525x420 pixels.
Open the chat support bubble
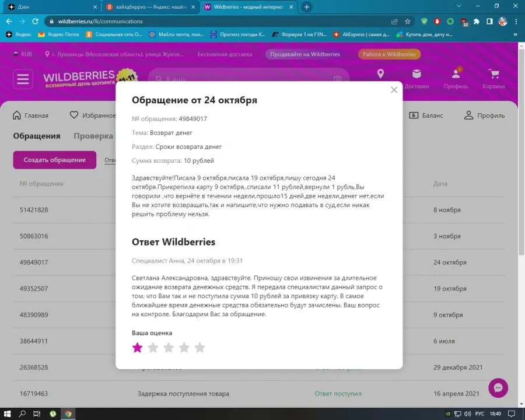coord(498,388)
